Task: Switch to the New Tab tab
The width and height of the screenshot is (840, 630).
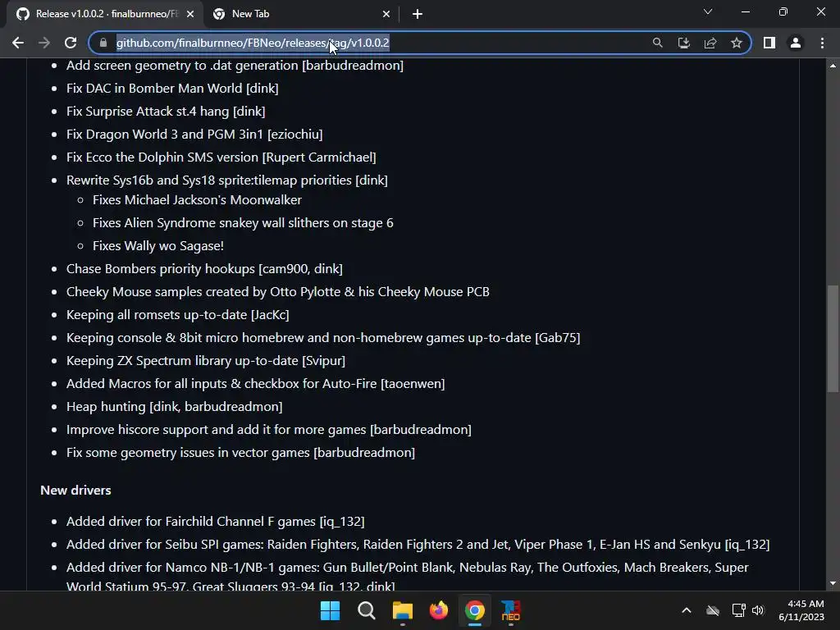Action: coord(300,14)
